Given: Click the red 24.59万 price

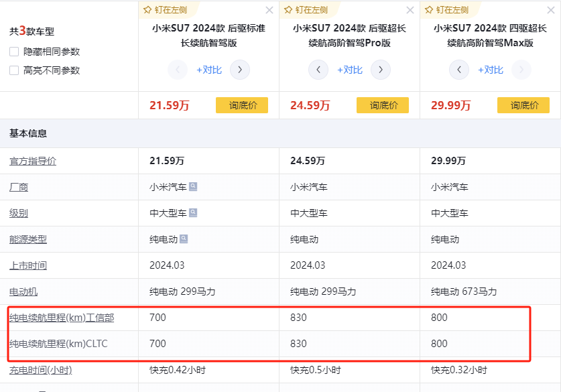Looking at the screenshot, I should pyautogui.click(x=310, y=105).
